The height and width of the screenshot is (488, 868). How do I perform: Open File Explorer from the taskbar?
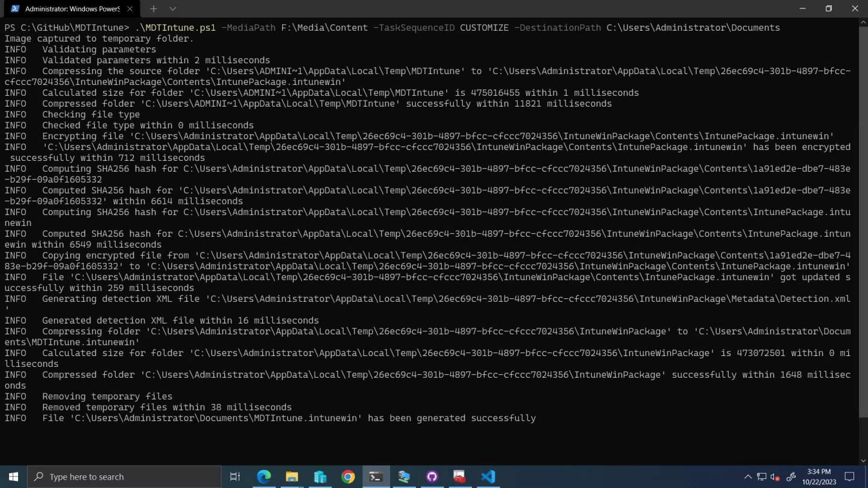(292, 477)
